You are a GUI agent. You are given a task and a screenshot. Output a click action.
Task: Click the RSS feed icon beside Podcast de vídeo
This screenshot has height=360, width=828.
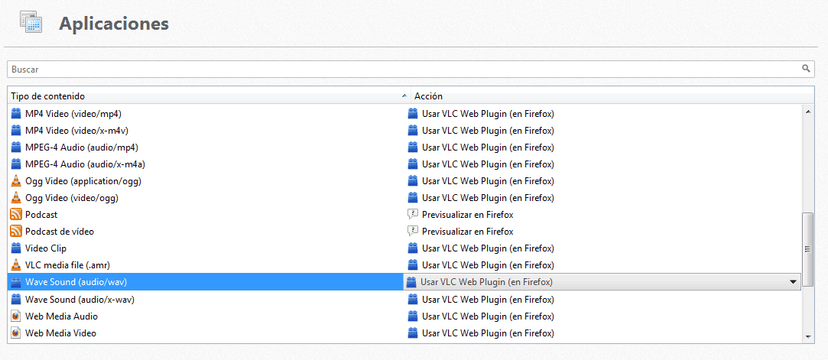pyautogui.click(x=16, y=231)
